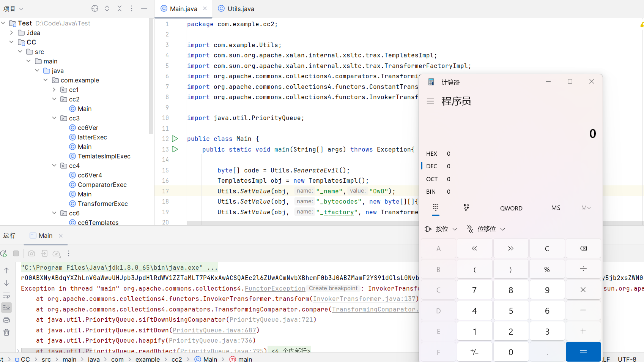The image size is (644, 362).
Task: Cycle QWORD data size
Action: (x=511, y=208)
